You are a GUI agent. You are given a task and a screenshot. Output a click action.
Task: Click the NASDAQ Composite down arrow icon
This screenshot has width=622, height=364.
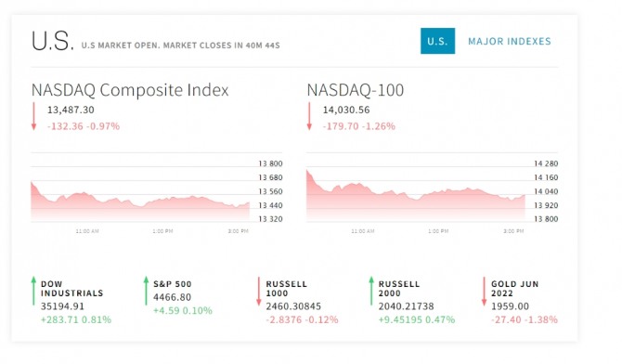[33, 116]
